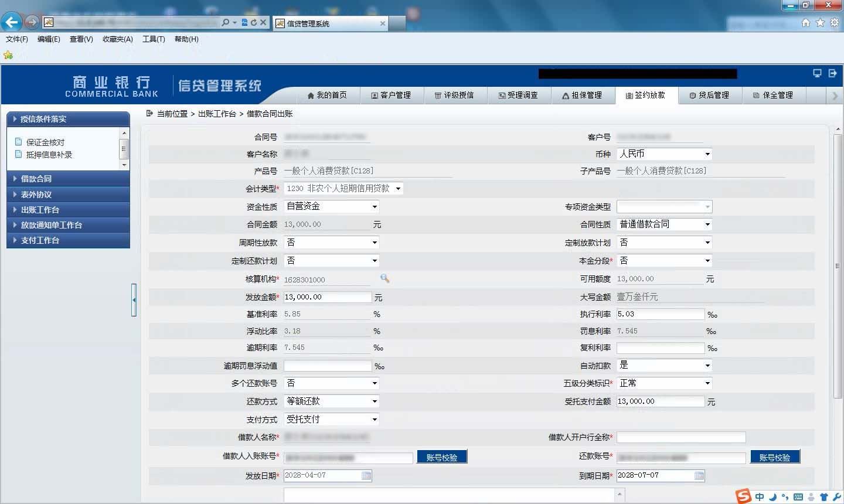Screen dimensions: 844x504
Task: Click the main form vertical scrollbar
Action: point(838,267)
